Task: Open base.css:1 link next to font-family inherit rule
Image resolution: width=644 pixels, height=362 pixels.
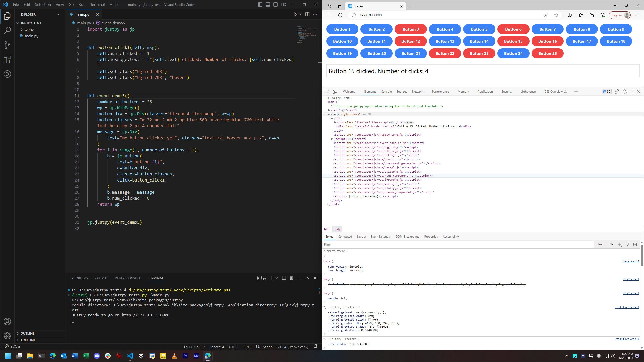Action: click(x=631, y=261)
